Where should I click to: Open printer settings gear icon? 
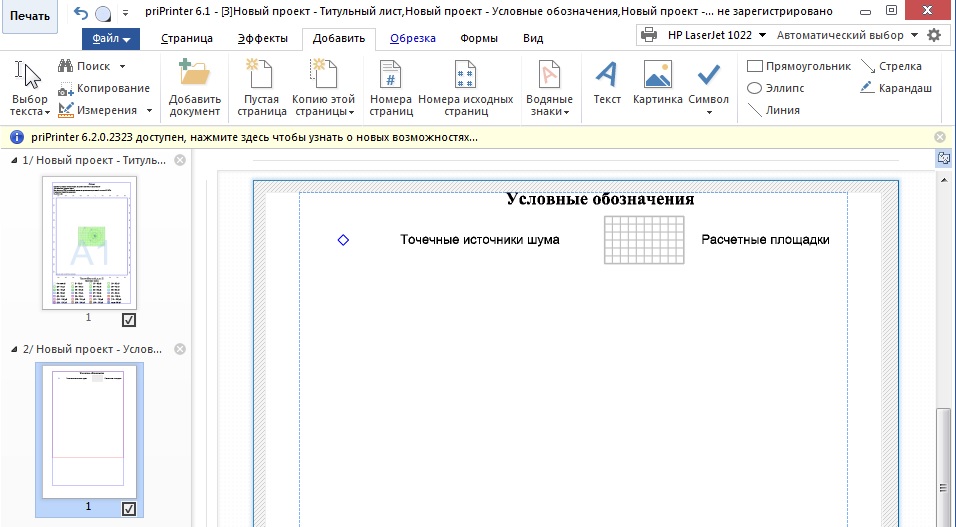click(x=934, y=35)
